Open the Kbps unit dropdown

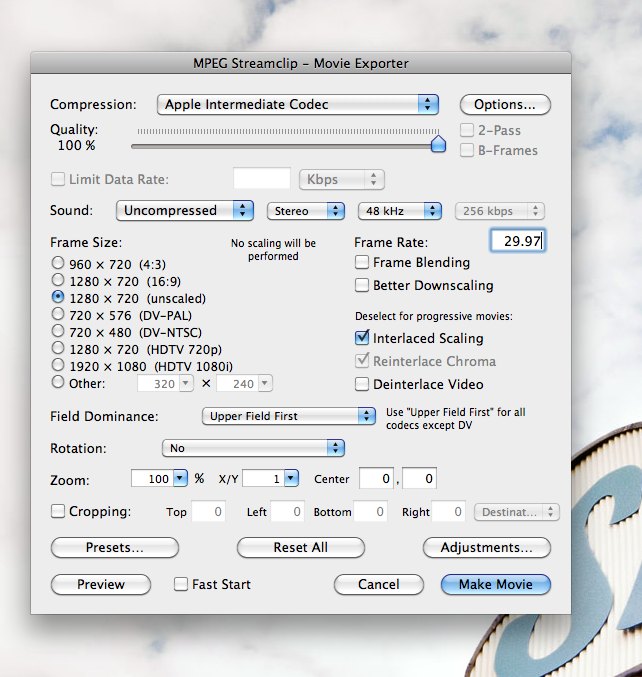click(342, 179)
